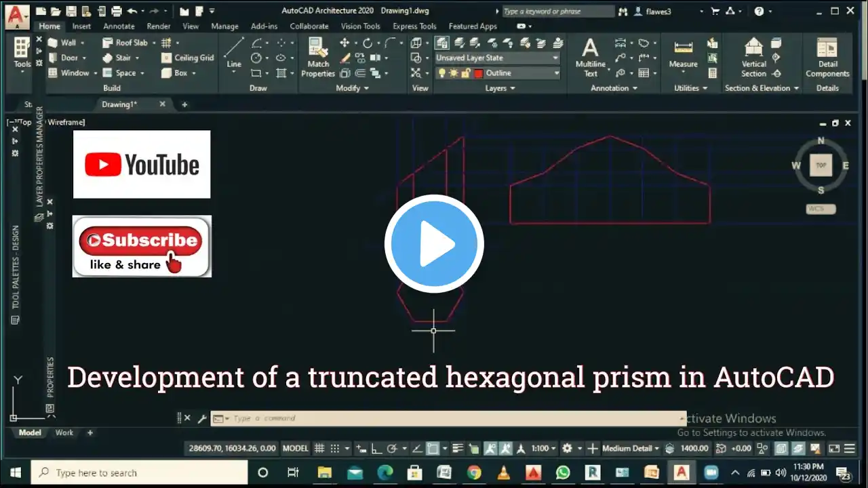Select the Space tool
This screenshot has height=488, width=868.
119,73
